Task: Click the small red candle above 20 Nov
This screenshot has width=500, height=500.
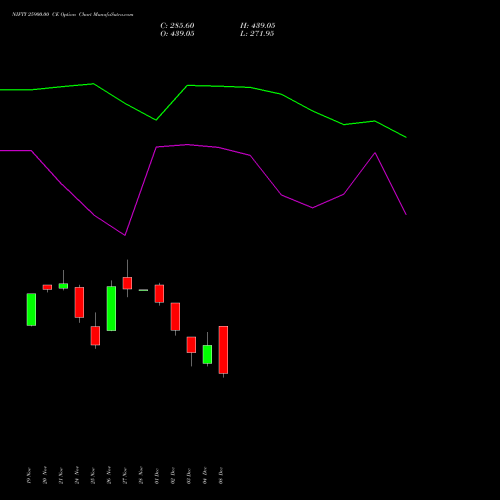Action: coord(47,287)
